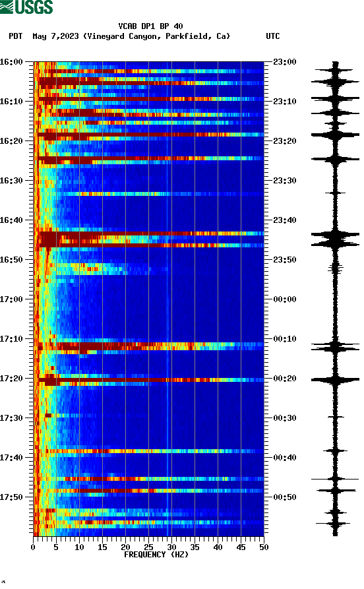Viewport: 364px width, 589px height.
Task: Click the 23:10 UTC time label
Action: tap(285, 102)
